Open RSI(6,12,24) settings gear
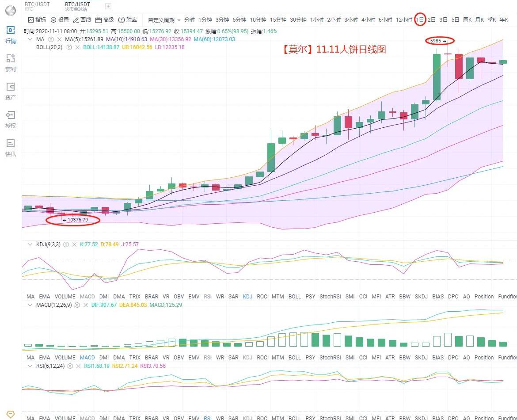The height and width of the screenshot is (420, 517). tap(70, 366)
